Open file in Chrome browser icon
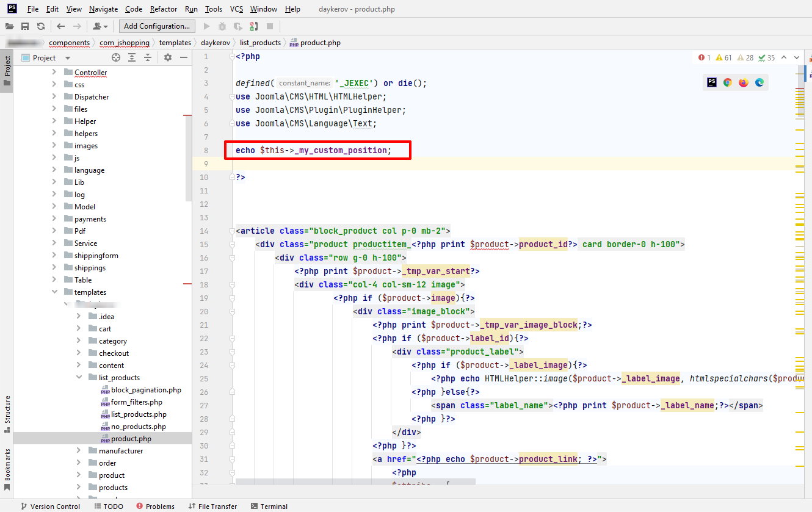812x512 pixels. pos(727,82)
